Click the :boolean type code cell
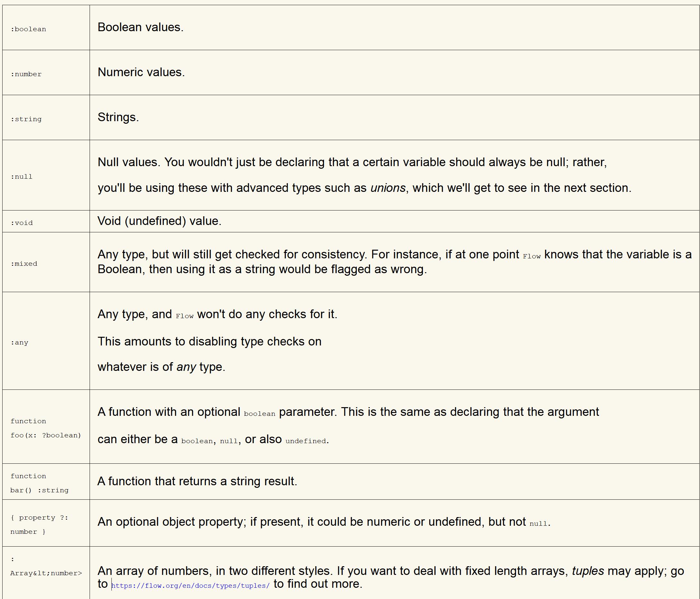700x599 pixels. click(x=28, y=29)
